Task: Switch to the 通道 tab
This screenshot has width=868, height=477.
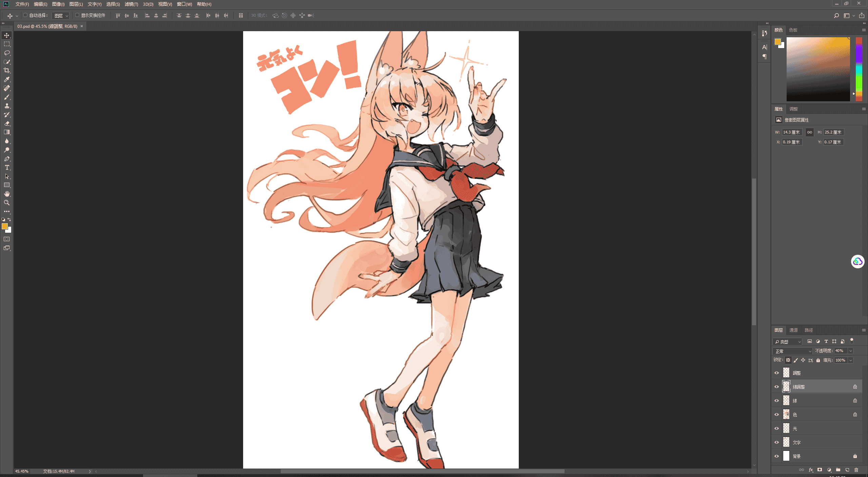Action: [793, 330]
